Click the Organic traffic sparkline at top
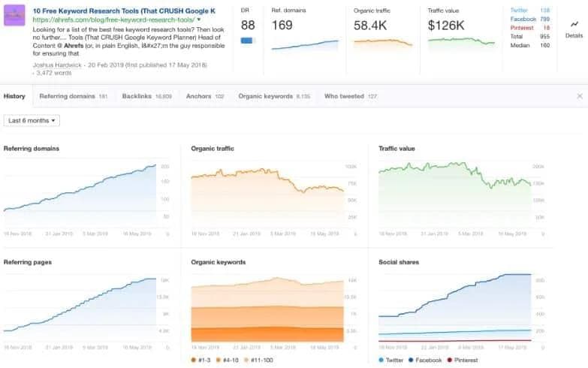 (x=383, y=43)
